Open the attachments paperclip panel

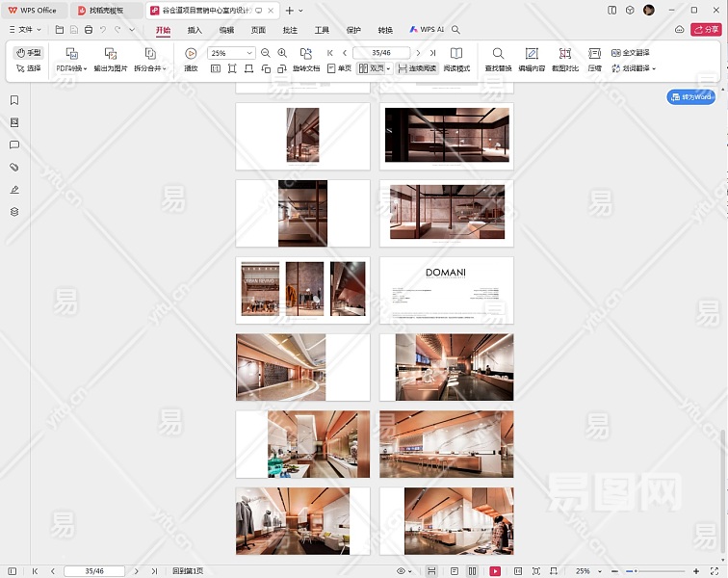coord(14,167)
